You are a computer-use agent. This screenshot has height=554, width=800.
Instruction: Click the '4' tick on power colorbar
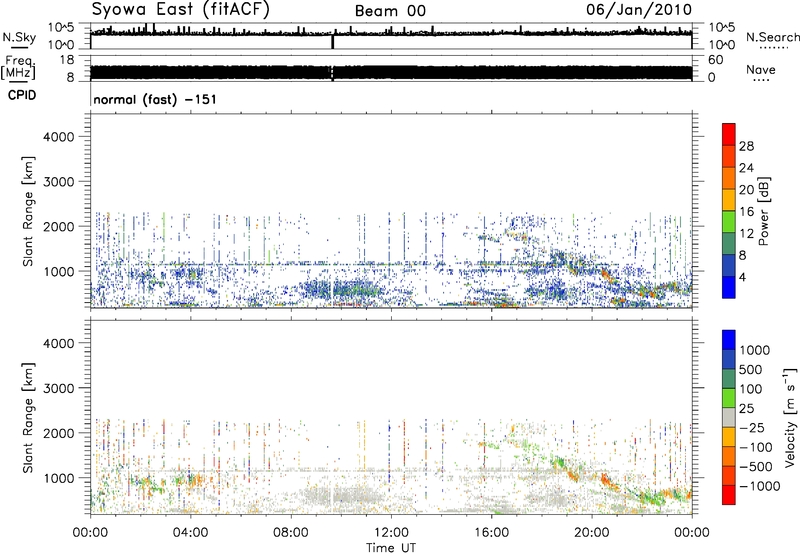point(742,277)
